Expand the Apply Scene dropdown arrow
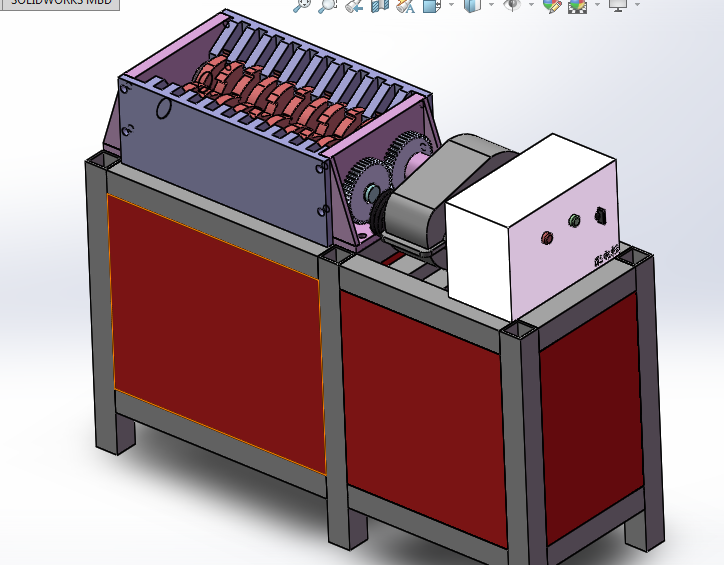724x565 pixels. (x=598, y=5)
